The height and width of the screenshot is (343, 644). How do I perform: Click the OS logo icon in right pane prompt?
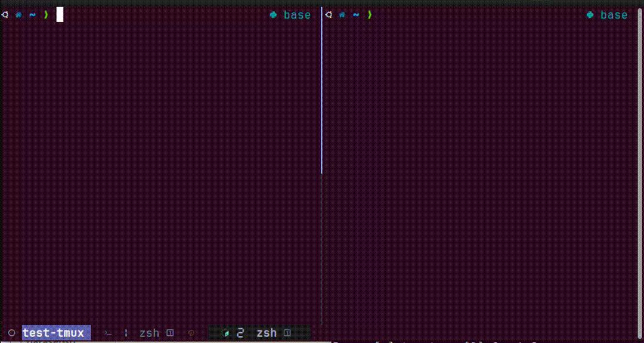tap(328, 15)
